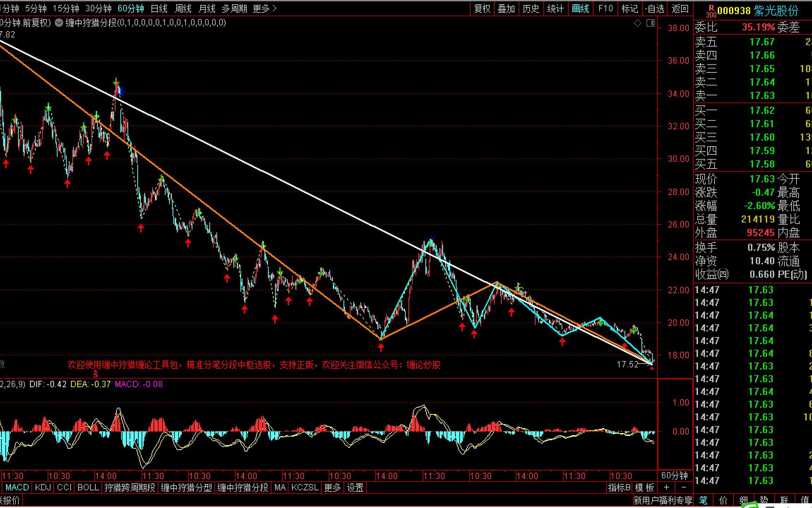Open the 模板 template menu

[645, 488]
